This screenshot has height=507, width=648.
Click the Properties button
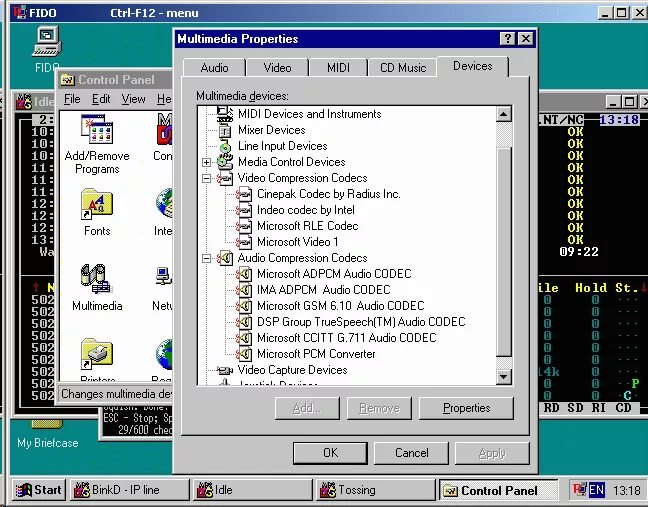[x=466, y=408]
